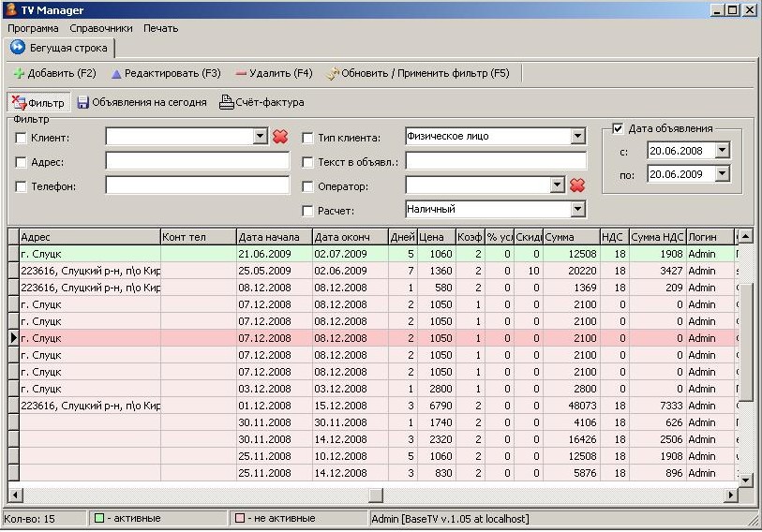This screenshot has width=762, height=532.
Task: Click the horizontal scrollbar left arrow
Action: 15,495
